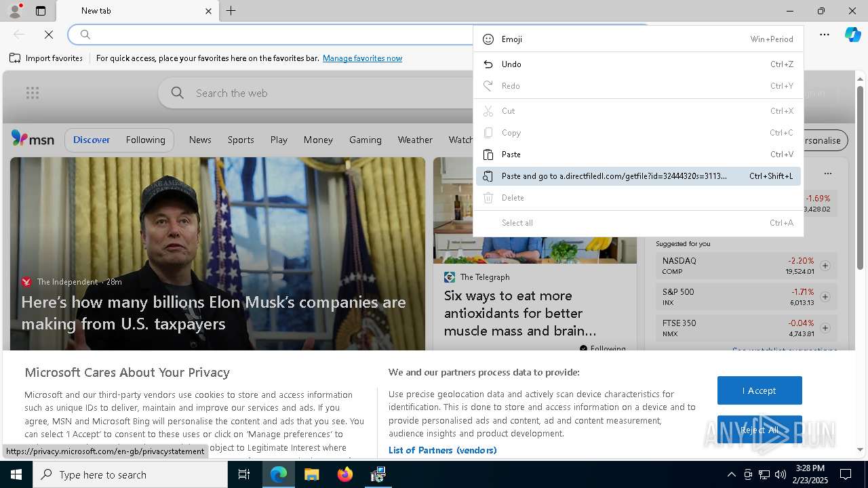
Task: Click the Personalise button
Action: tap(824, 140)
